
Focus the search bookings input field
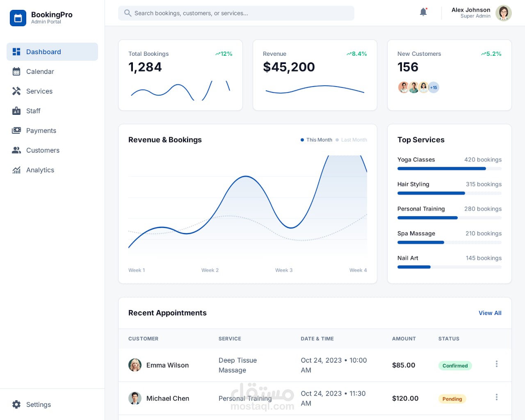[236, 13]
